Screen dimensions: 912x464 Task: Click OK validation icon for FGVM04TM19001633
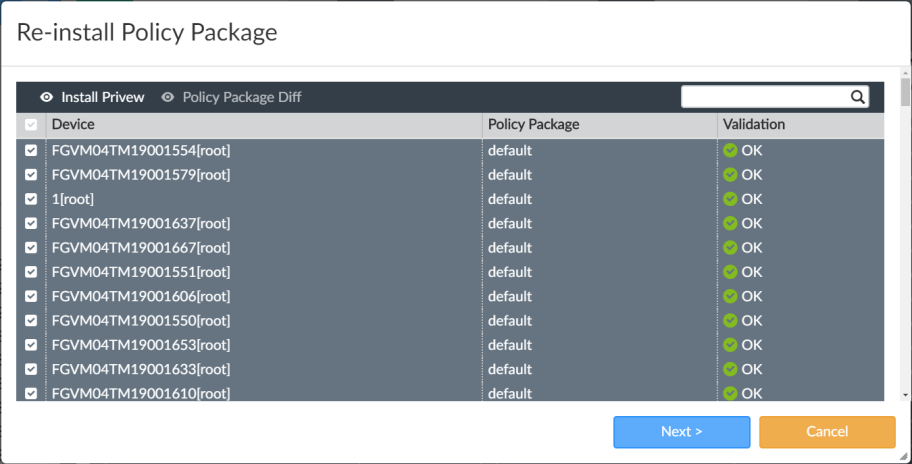[x=730, y=370]
